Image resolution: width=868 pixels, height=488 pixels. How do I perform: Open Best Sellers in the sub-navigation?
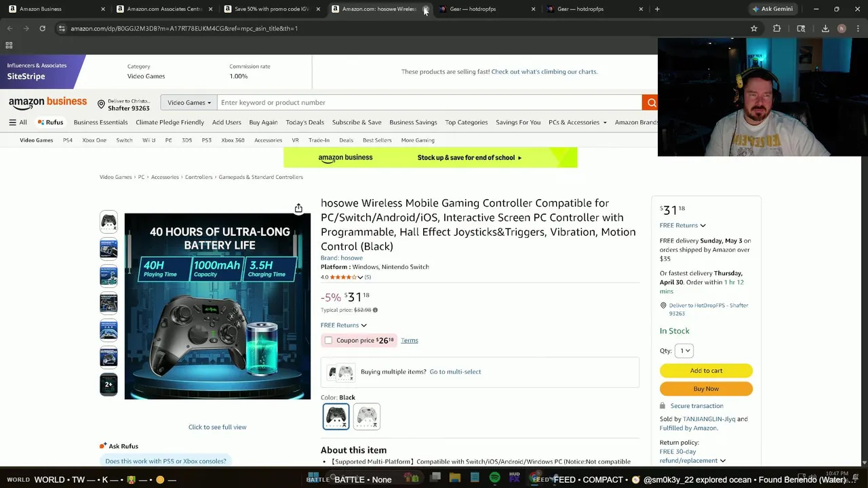377,140
